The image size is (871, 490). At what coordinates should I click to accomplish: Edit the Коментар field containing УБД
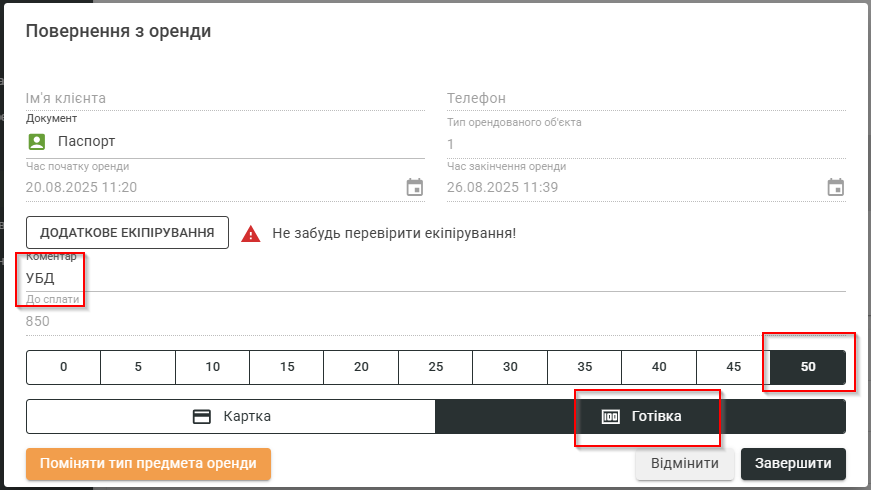pos(435,278)
